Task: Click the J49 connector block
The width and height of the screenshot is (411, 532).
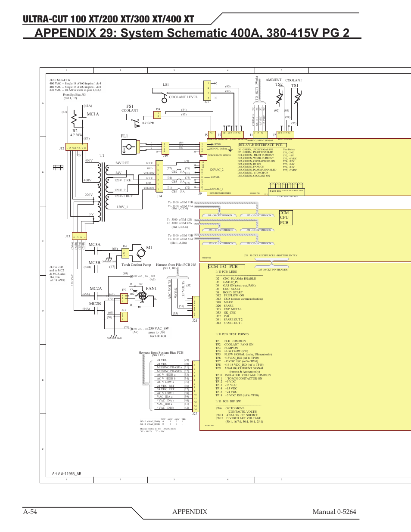Action: coord(165,148)
